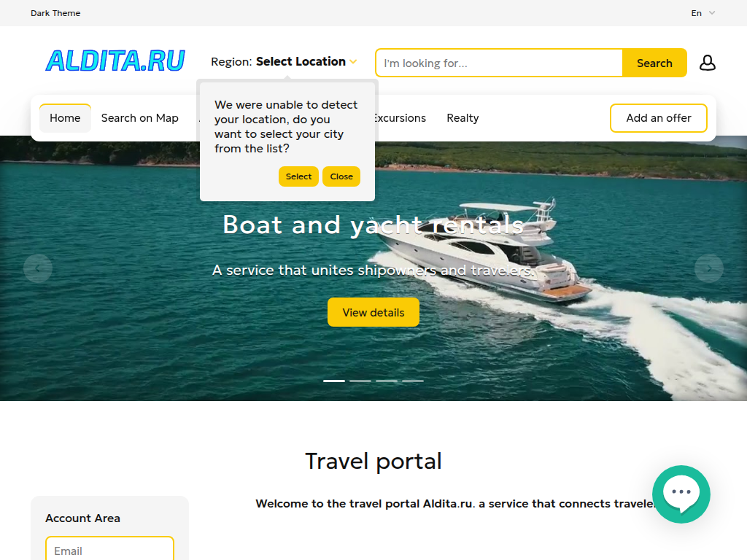The height and width of the screenshot is (560, 747).
Task: Click the user account profile icon
Action: (x=707, y=63)
